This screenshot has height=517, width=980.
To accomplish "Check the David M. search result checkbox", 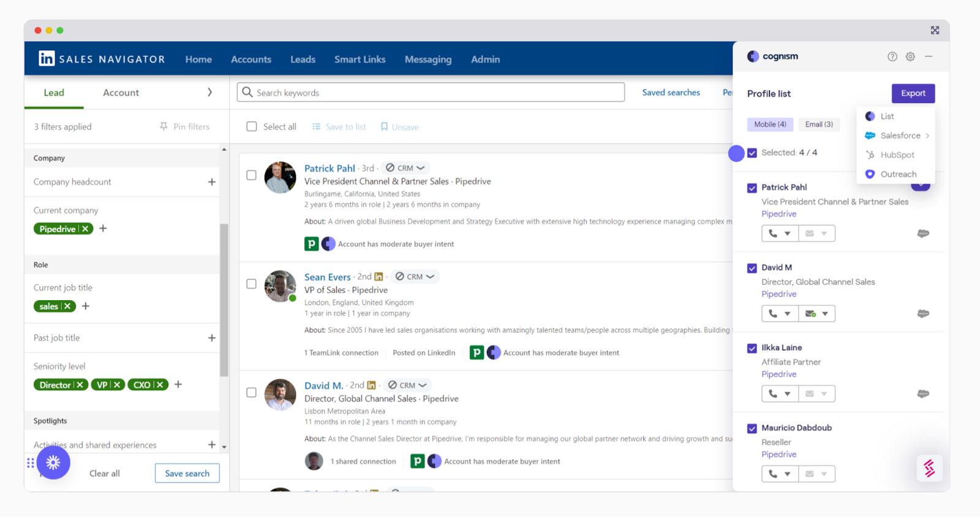I will tap(251, 392).
